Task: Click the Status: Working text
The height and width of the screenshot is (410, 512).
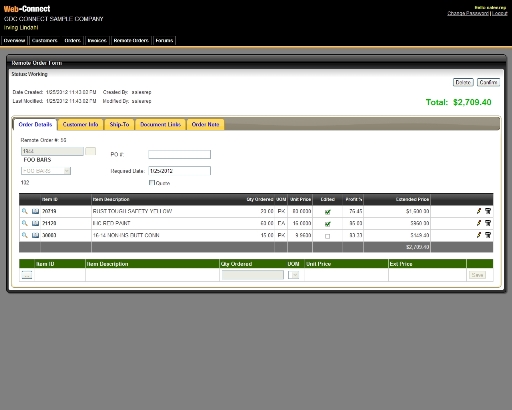Action: pyautogui.click(x=29, y=74)
